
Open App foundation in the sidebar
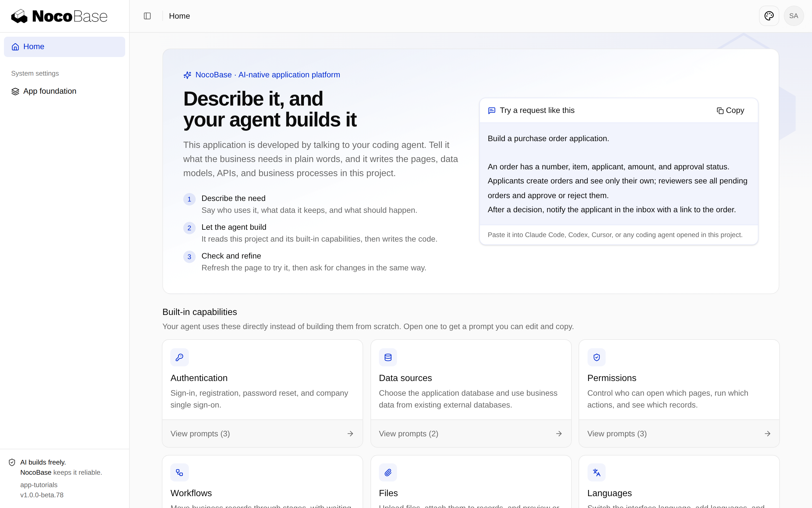coord(64,91)
